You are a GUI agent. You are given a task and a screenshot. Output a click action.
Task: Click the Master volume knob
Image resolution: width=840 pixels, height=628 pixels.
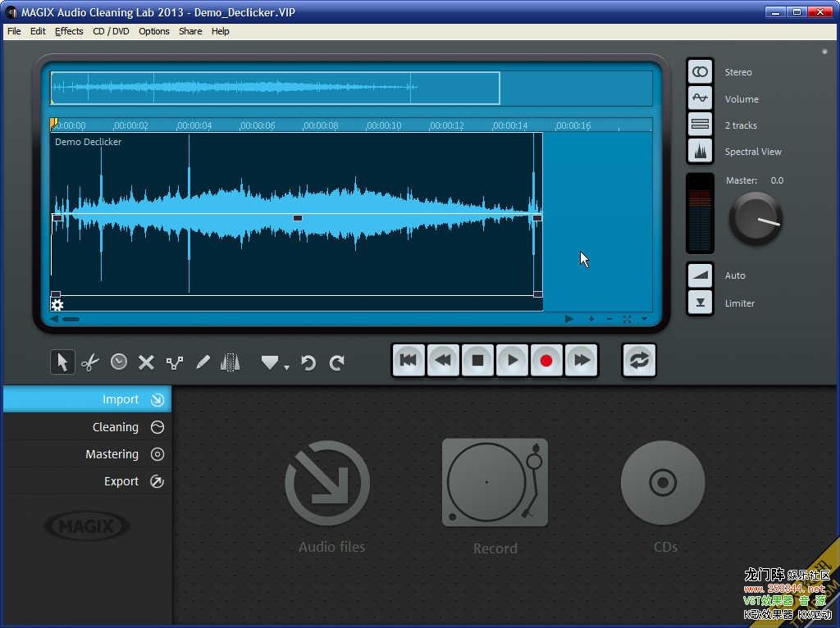756,218
